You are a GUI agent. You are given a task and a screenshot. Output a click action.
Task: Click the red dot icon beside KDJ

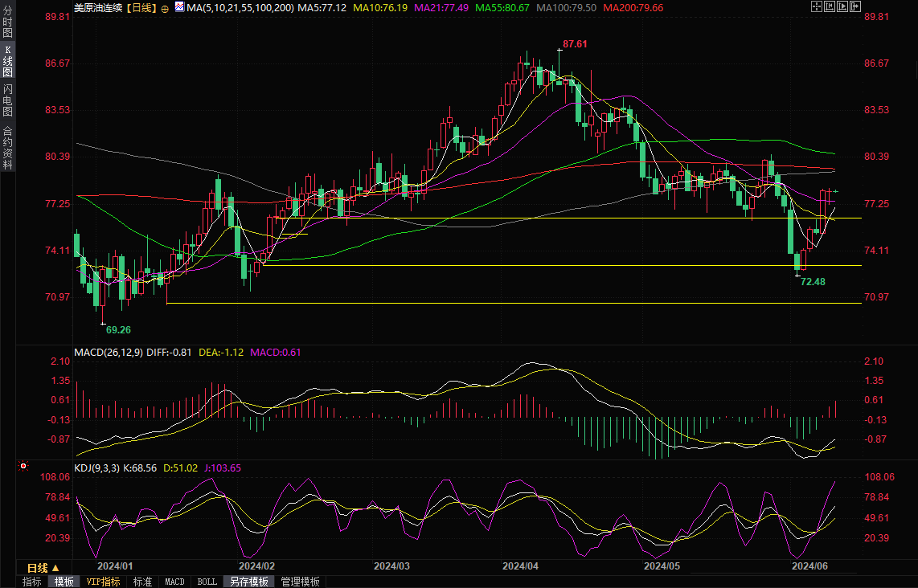(x=23, y=466)
